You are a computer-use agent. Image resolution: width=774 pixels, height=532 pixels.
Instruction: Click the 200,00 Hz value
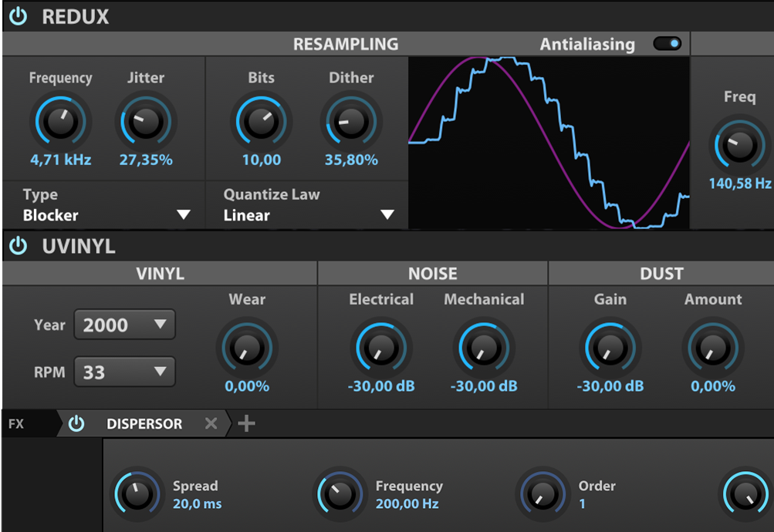[x=407, y=504]
